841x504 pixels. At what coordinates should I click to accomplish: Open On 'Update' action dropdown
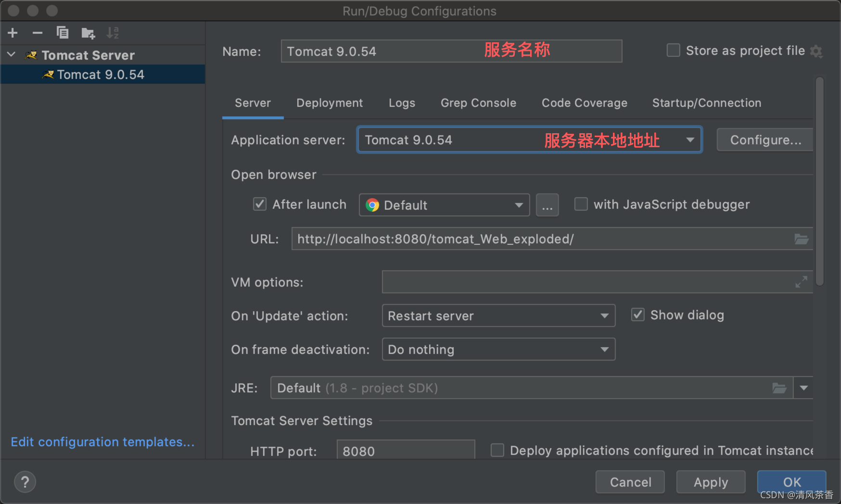pos(498,315)
